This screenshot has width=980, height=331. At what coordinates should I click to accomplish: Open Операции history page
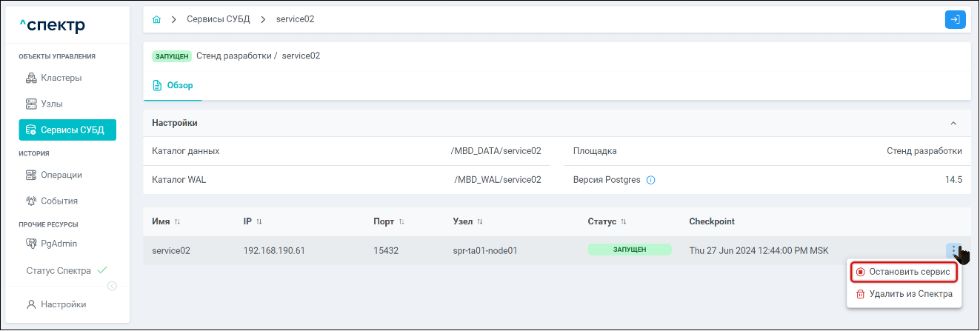[61, 175]
